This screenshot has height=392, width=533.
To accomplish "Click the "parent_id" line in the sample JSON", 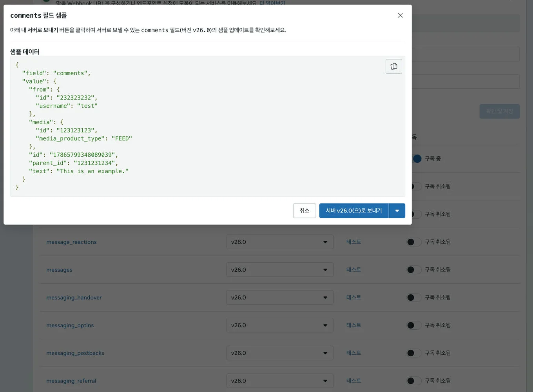I will click(73, 163).
